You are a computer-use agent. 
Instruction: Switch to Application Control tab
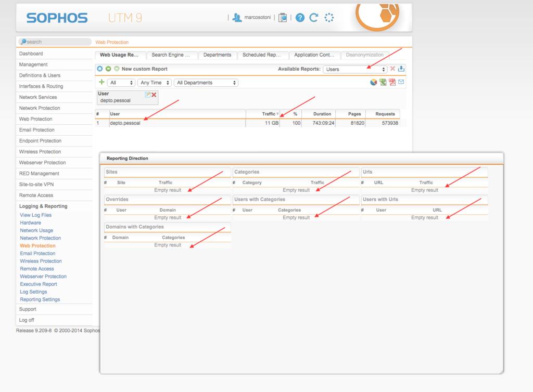[x=314, y=55]
